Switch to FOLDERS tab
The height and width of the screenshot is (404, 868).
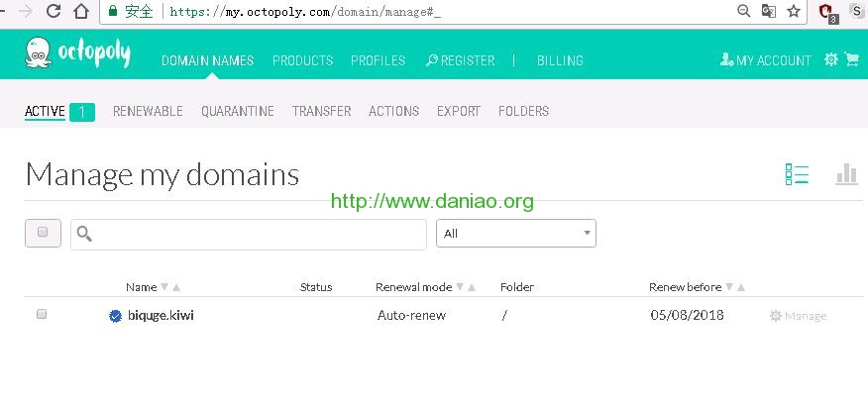pos(524,111)
